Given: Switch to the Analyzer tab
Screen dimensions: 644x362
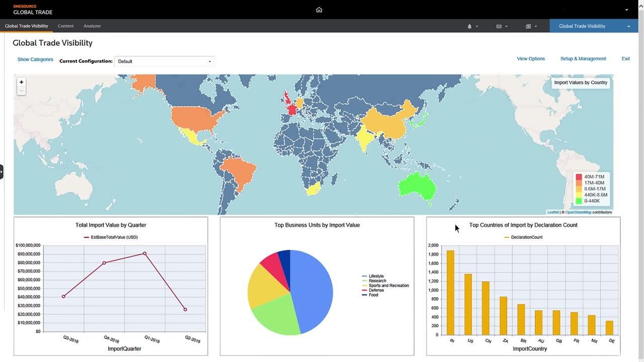Looking at the screenshot, I should pyautogui.click(x=92, y=26).
